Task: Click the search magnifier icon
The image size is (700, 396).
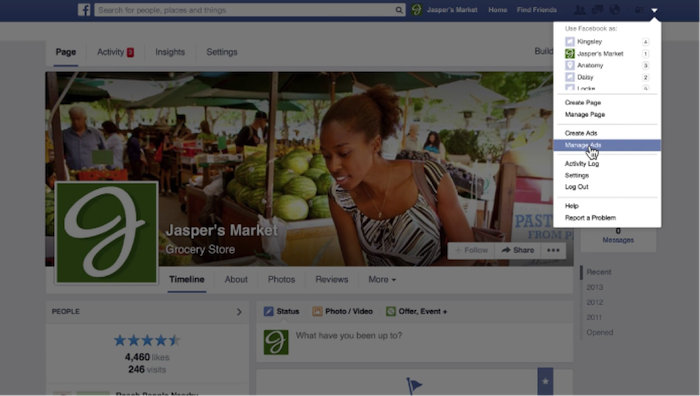Action: click(x=399, y=10)
